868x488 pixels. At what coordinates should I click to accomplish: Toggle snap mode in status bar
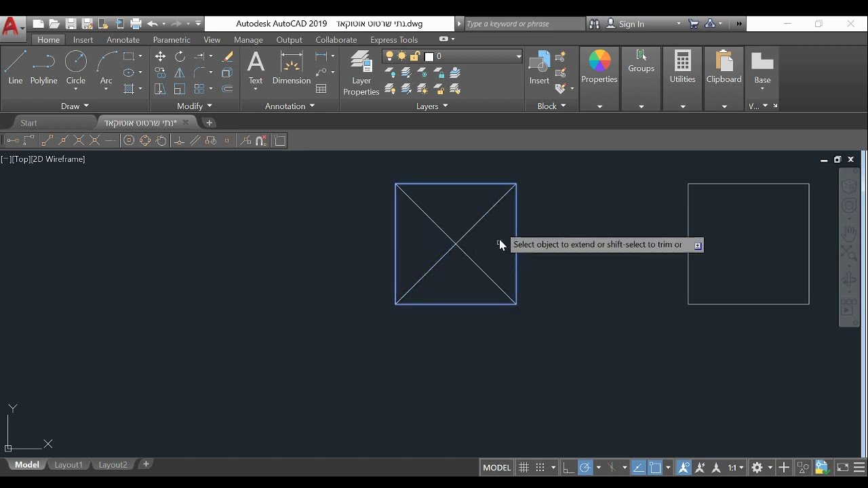pyautogui.click(x=540, y=468)
